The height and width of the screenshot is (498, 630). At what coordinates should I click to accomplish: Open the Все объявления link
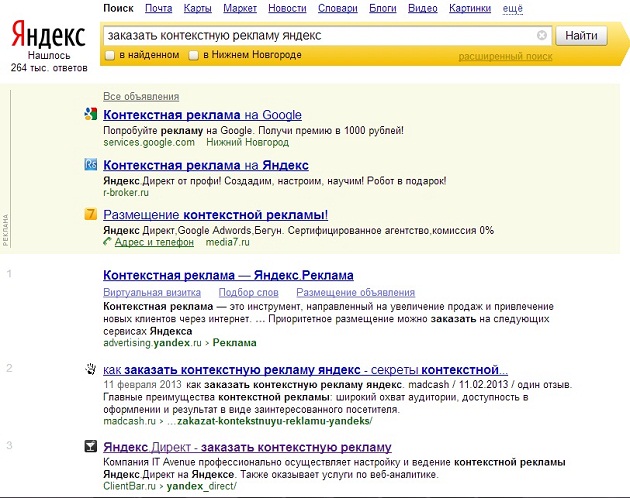tap(141, 96)
